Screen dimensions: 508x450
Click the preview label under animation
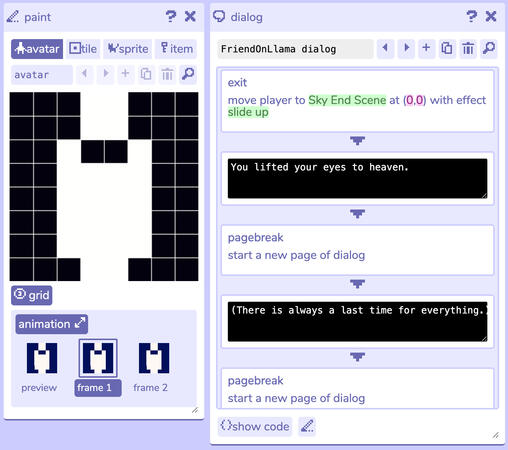click(x=39, y=388)
